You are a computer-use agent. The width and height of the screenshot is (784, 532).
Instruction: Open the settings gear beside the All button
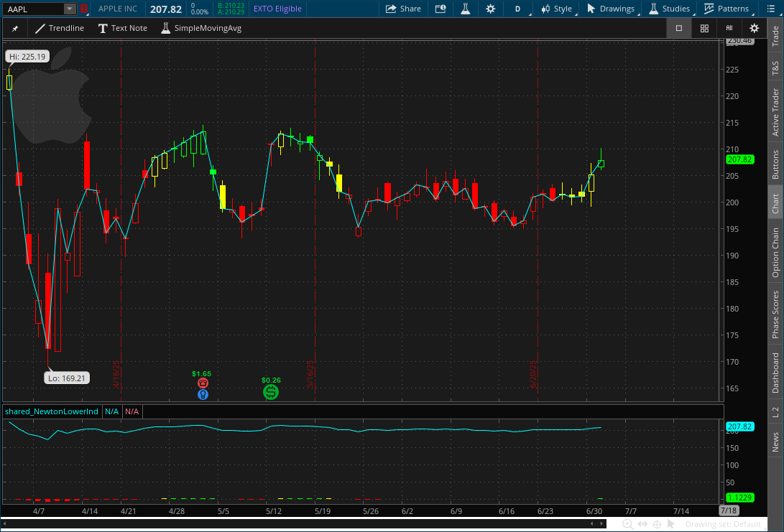pos(754,28)
